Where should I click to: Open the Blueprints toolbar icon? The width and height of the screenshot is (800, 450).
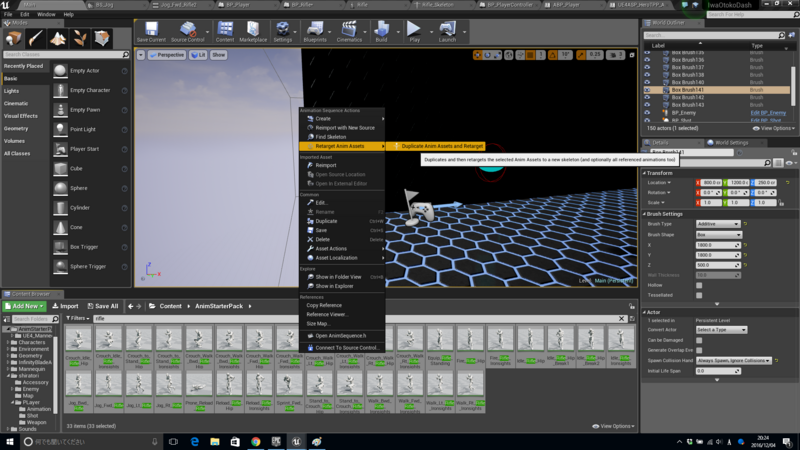click(x=315, y=32)
